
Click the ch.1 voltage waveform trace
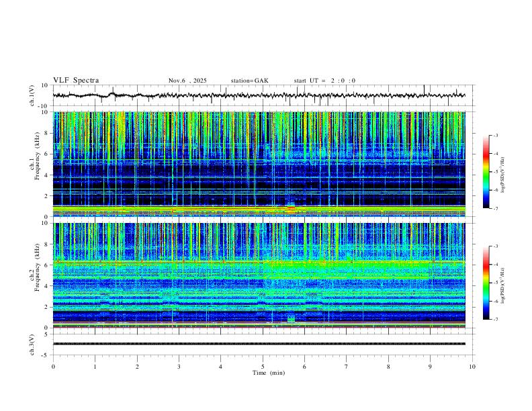point(259,95)
